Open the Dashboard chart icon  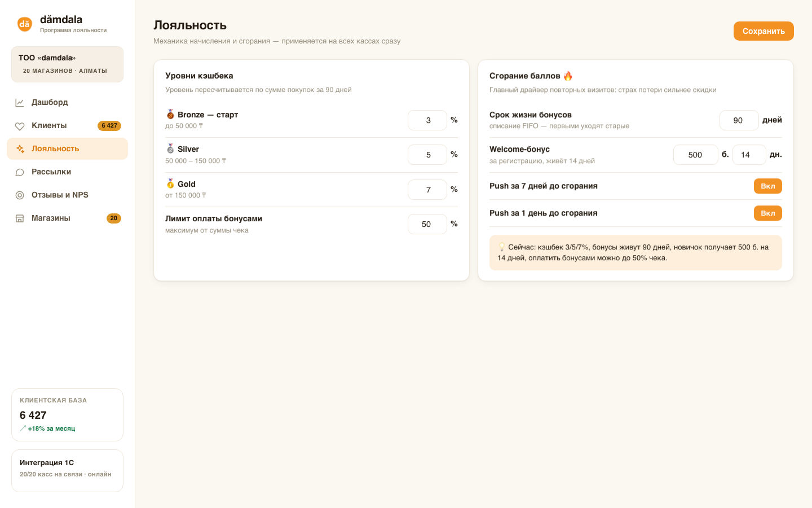(x=20, y=103)
